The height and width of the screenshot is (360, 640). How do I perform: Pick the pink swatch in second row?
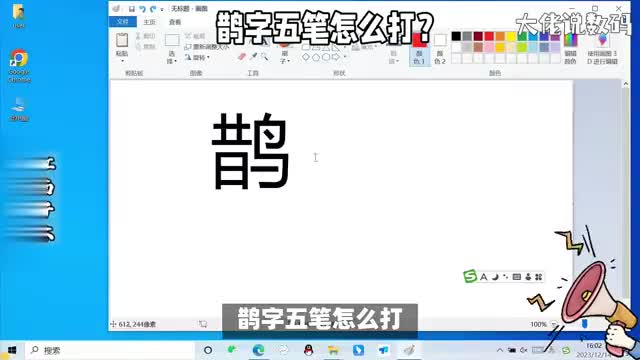click(489, 47)
